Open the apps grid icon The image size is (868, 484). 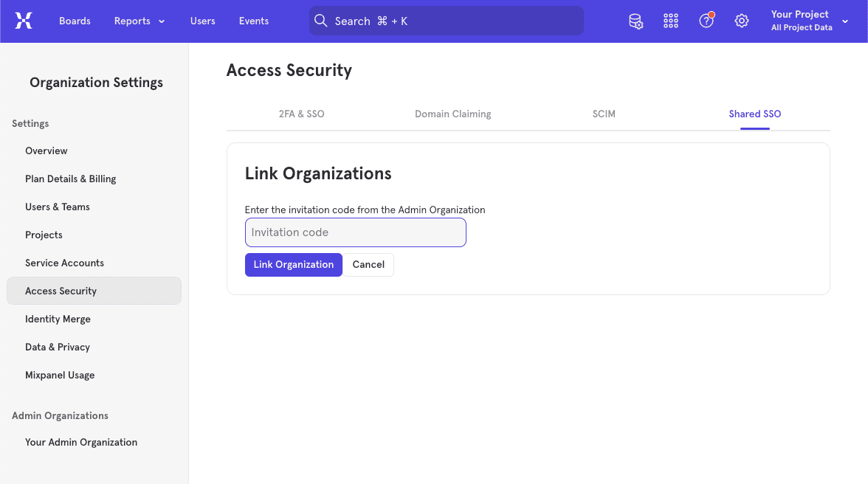tap(670, 21)
